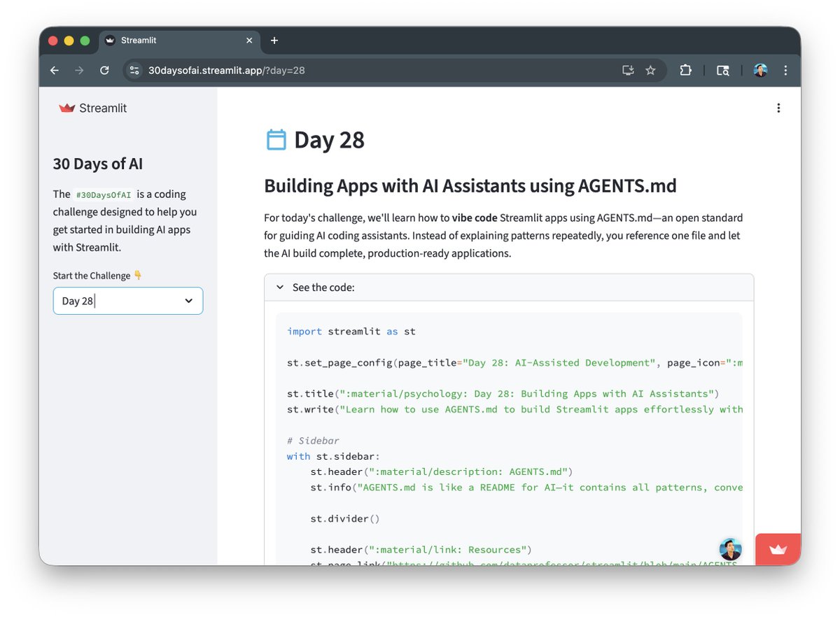This screenshot has width=840, height=617.
Task: Open the Streamlit app three-dot menu
Action: (x=778, y=108)
